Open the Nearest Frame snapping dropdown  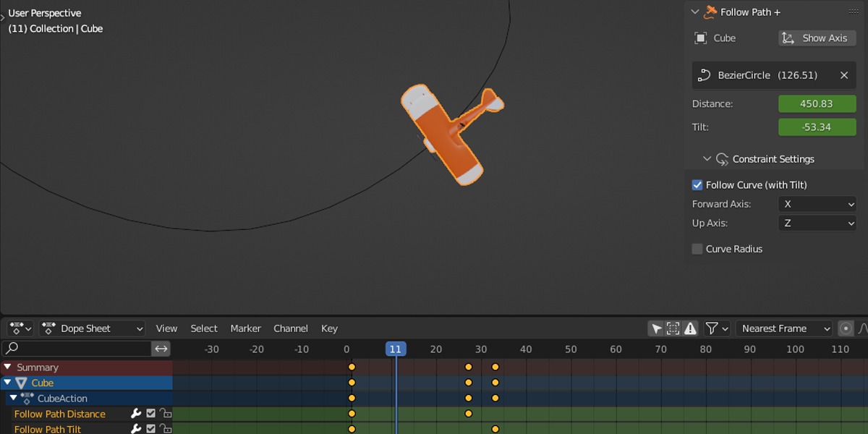pyautogui.click(x=784, y=328)
